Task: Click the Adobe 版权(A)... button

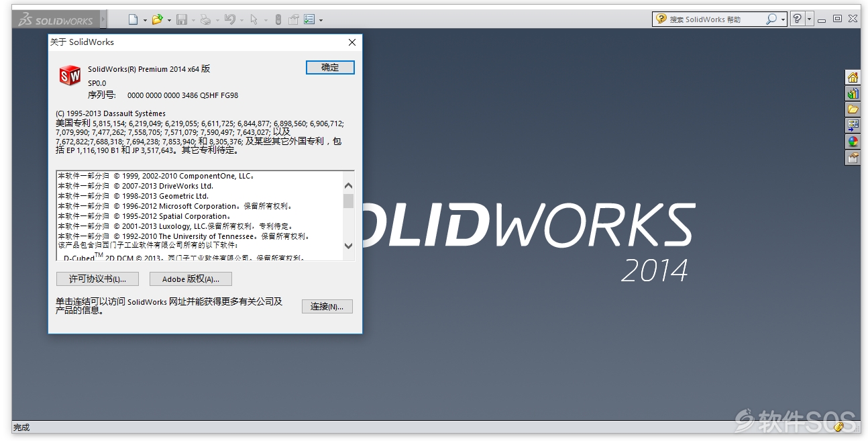Action: pyautogui.click(x=191, y=279)
